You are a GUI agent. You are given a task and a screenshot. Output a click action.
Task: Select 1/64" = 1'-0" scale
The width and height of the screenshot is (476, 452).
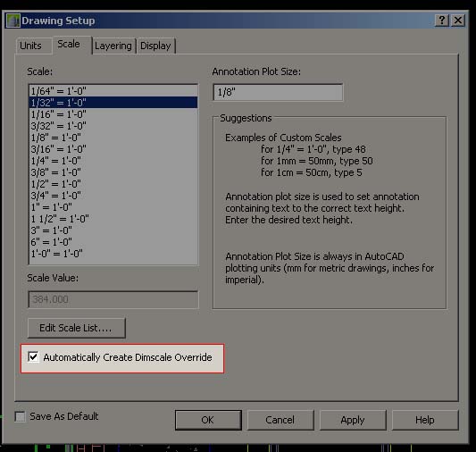(113, 91)
